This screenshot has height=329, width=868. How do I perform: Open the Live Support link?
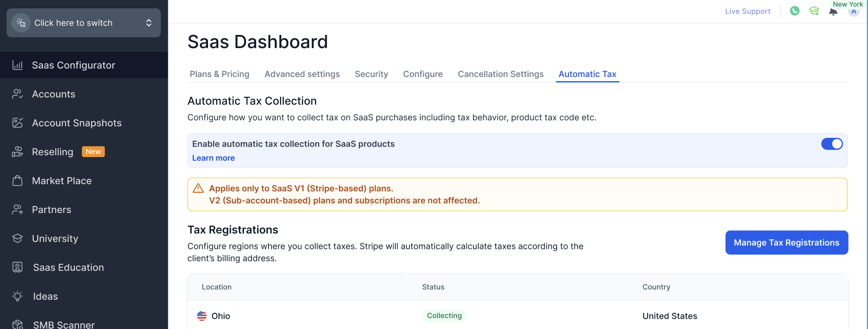click(748, 11)
